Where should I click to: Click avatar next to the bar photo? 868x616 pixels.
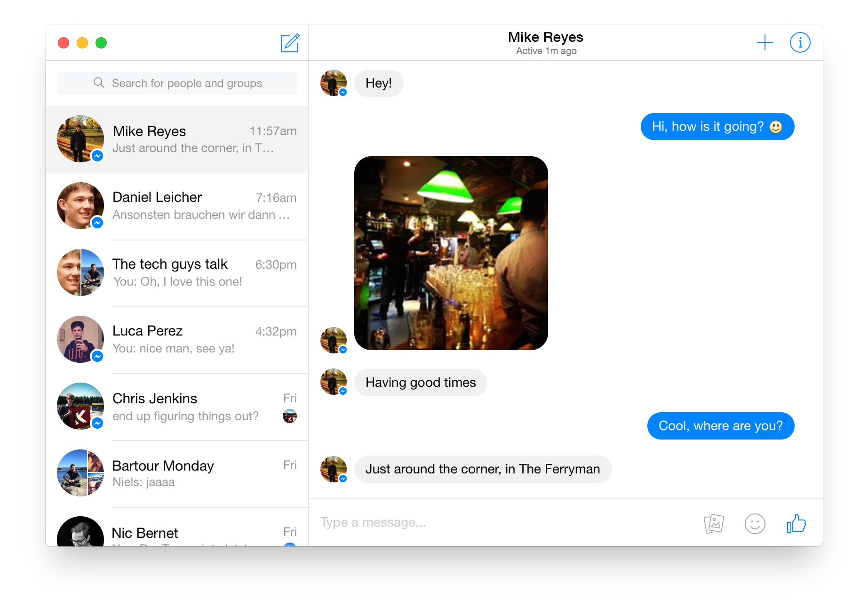[334, 340]
